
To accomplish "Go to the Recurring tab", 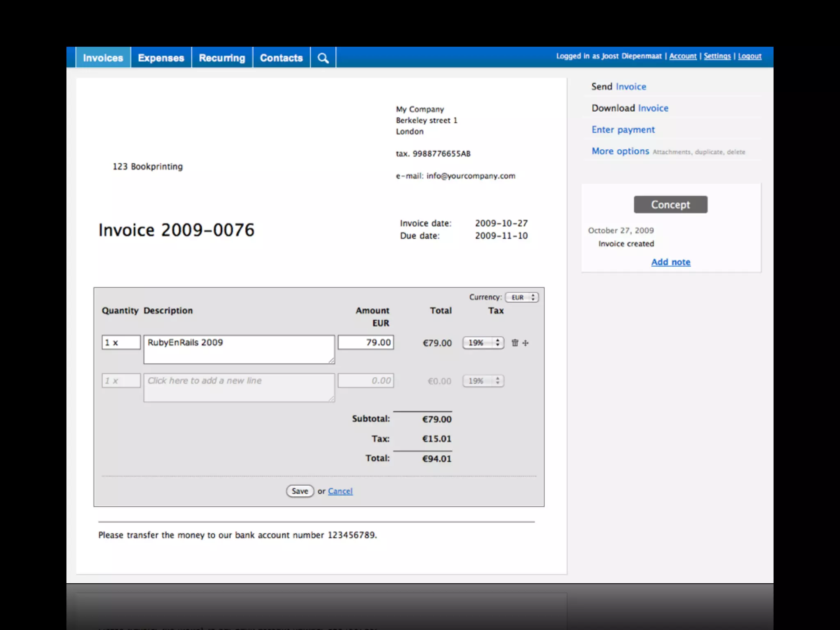I will point(222,58).
